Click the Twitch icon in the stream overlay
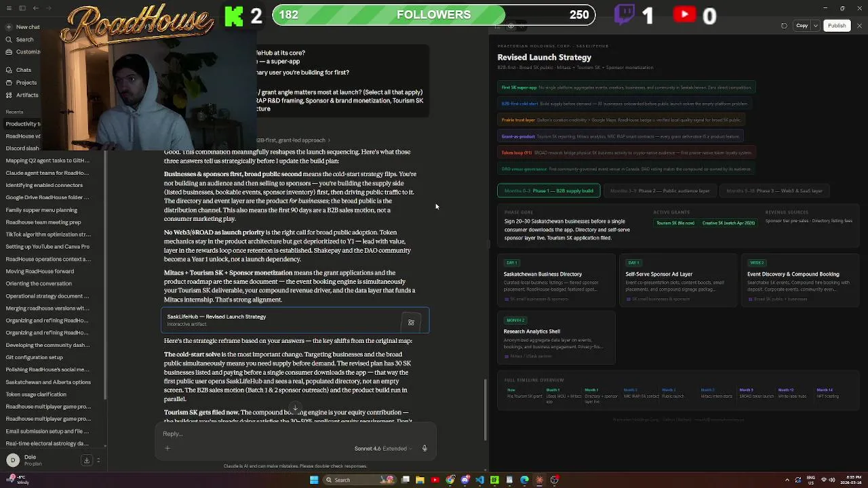The image size is (868, 488). click(x=624, y=14)
